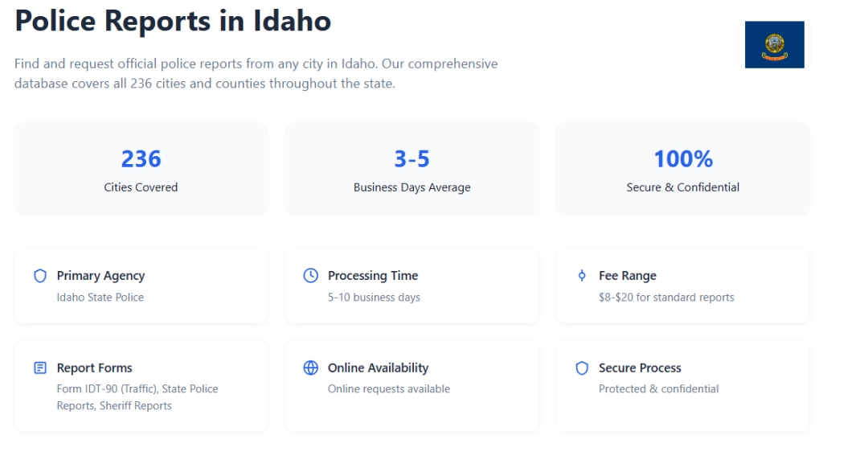868x452 pixels.
Task: Click the shield icon beside Secure Process
Action: [x=582, y=368]
